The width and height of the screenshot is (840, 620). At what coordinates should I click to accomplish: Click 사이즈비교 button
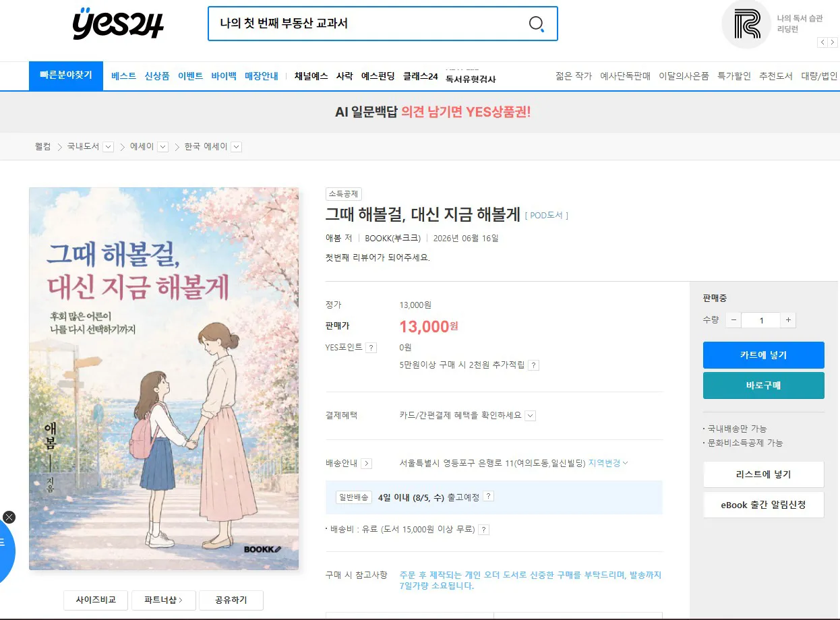click(x=96, y=600)
